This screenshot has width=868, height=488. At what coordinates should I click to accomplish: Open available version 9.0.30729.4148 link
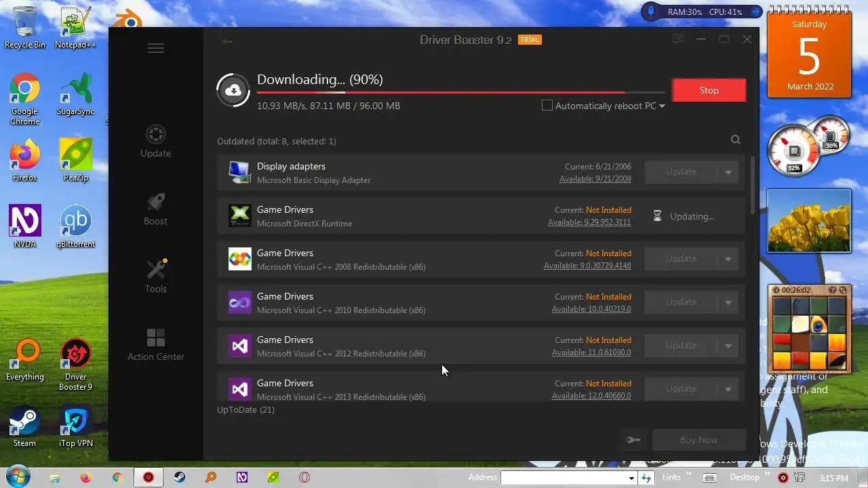click(x=587, y=266)
